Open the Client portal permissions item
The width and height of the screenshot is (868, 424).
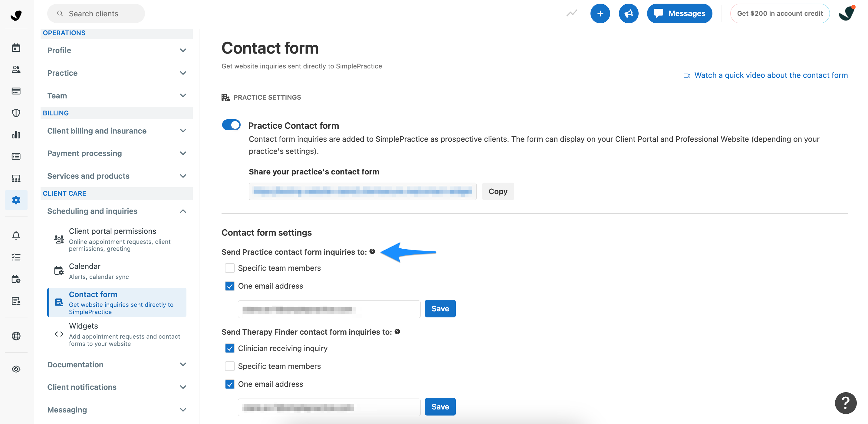click(x=113, y=231)
